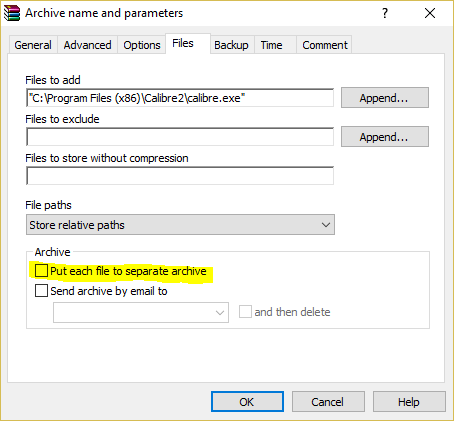Switch to the Comment tab
The width and height of the screenshot is (454, 421).
325,45
